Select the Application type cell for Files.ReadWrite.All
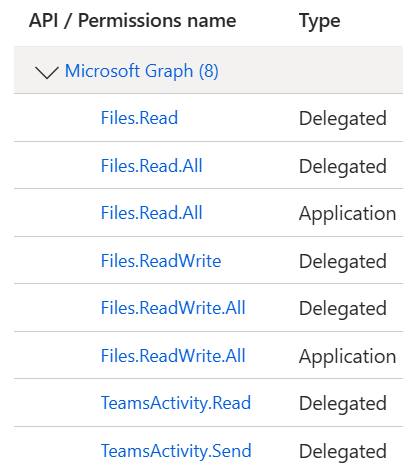This screenshot has height=472, width=403. (347, 357)
